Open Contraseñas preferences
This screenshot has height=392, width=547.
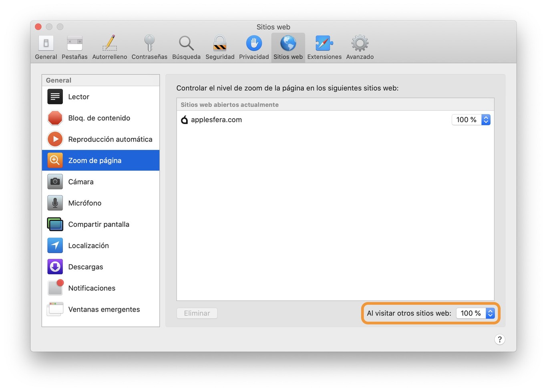(x=149, y=47)
